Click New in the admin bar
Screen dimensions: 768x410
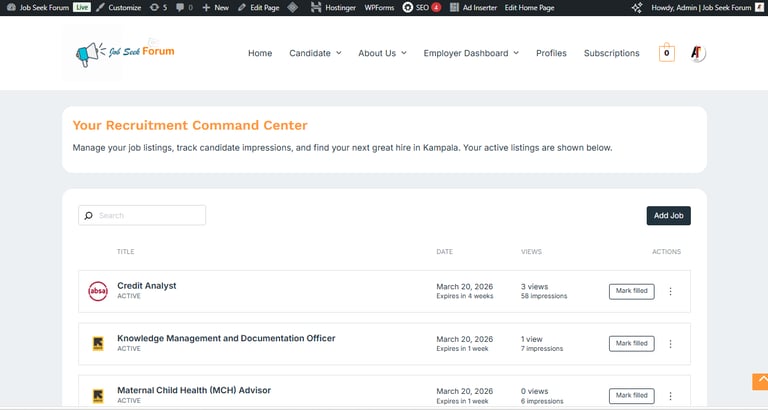coord(216,7)
